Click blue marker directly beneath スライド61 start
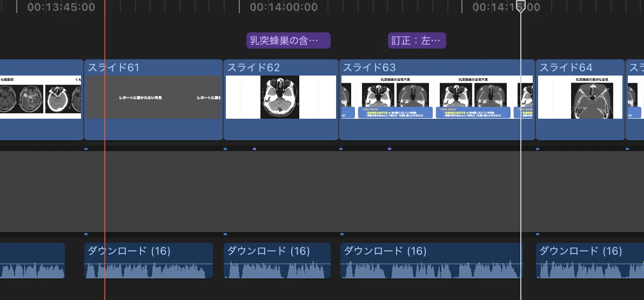Viewport: 644px width, 300px height. (86, 148)
